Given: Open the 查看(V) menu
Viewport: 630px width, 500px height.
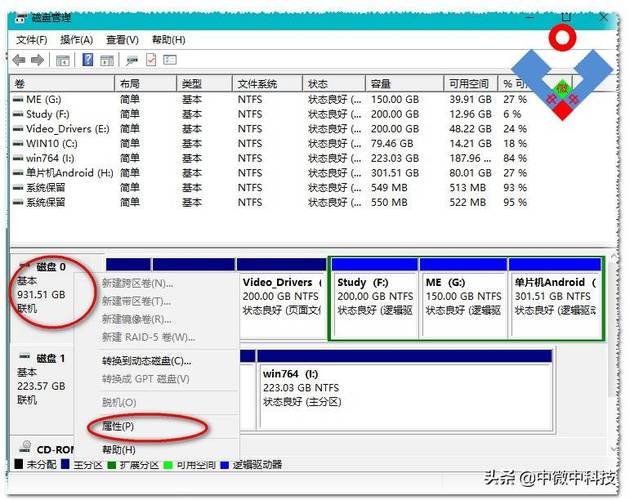Looking at the screenshot, I should coord(122,40).
